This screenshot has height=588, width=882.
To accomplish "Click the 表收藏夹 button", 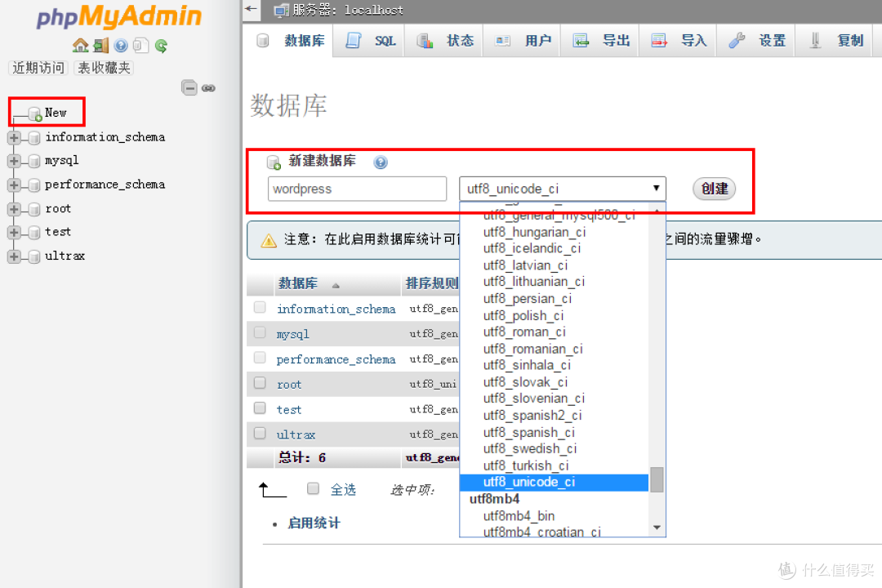I will 104,68.
